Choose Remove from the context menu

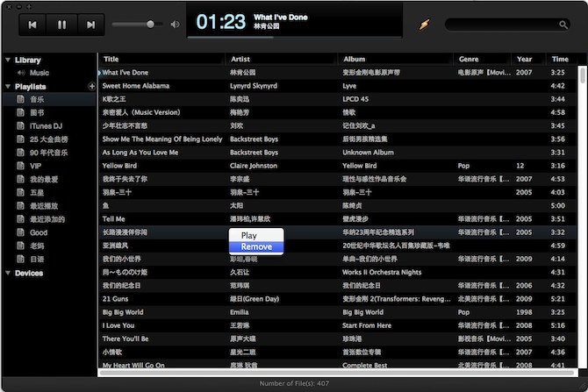click(256, 246)
